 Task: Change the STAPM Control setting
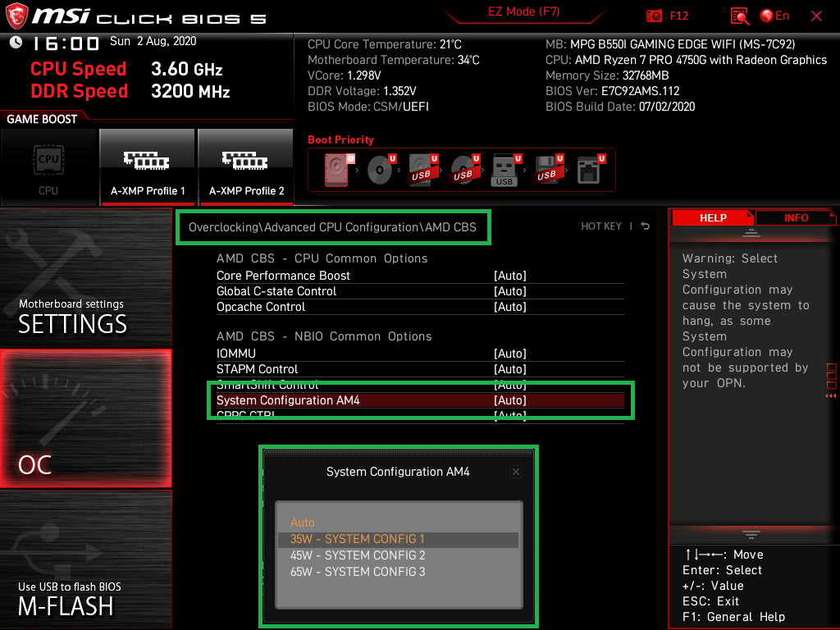[420, 369]
